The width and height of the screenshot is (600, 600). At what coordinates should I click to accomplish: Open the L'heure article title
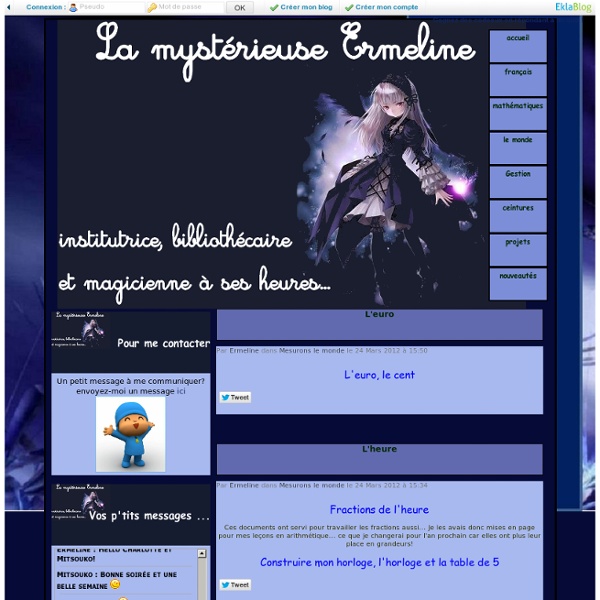click(379, 449)
